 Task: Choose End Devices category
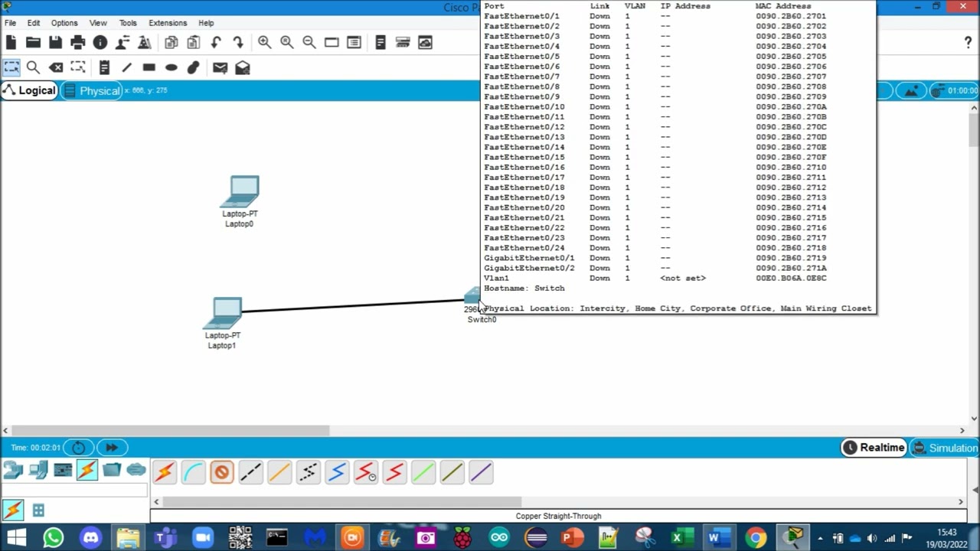tap(38, 470)
